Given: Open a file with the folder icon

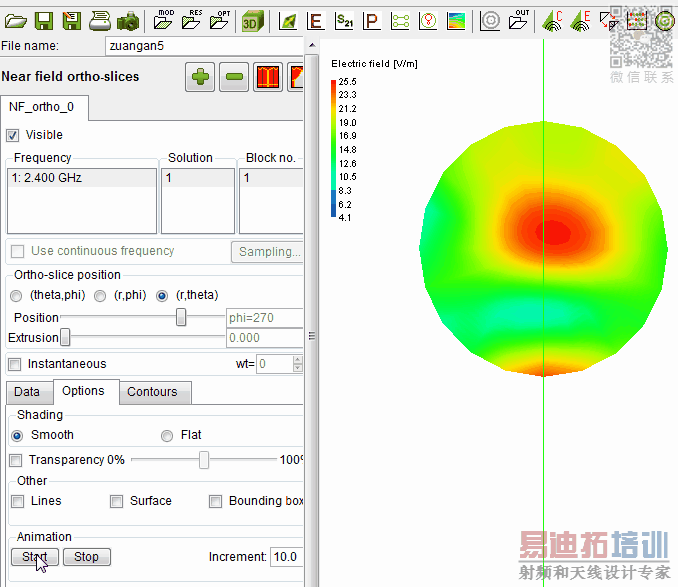Looking at the screenshot, I should coord(16,21).
